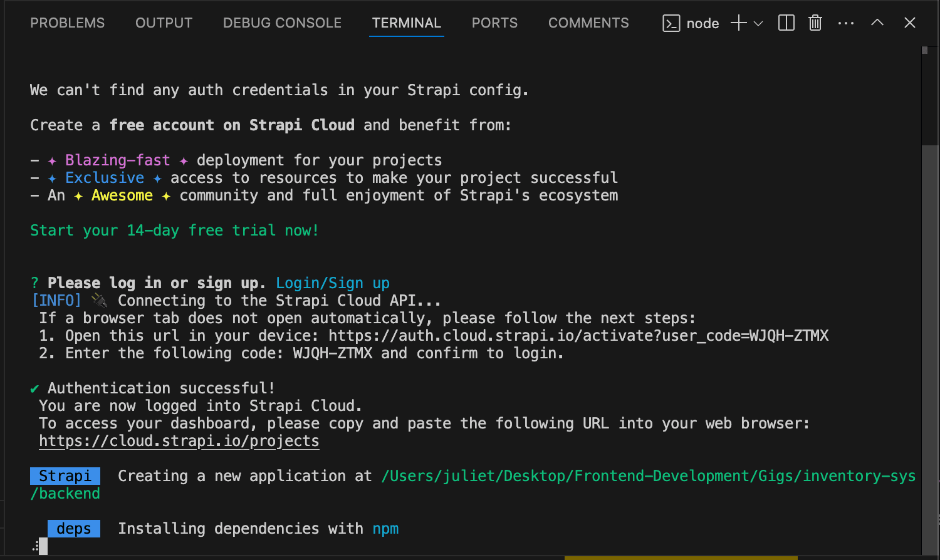
Task: Kill terminal using the trash icon
Action: (815, 23)
